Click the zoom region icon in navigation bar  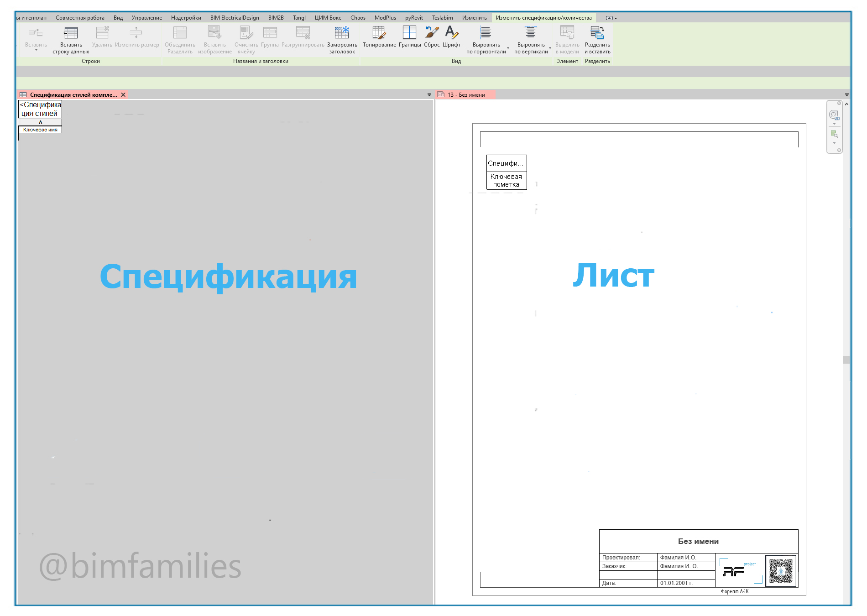[x=834, y=135]
